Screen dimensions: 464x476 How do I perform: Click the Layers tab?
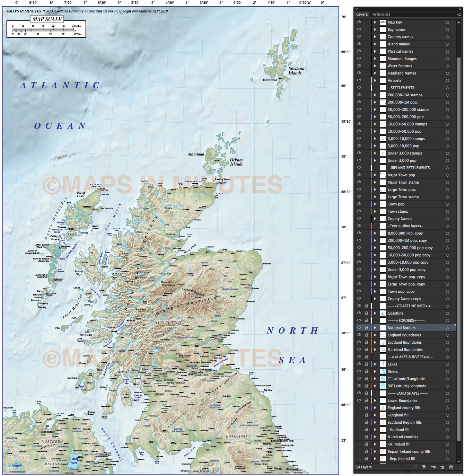click(x=362, y=14)
